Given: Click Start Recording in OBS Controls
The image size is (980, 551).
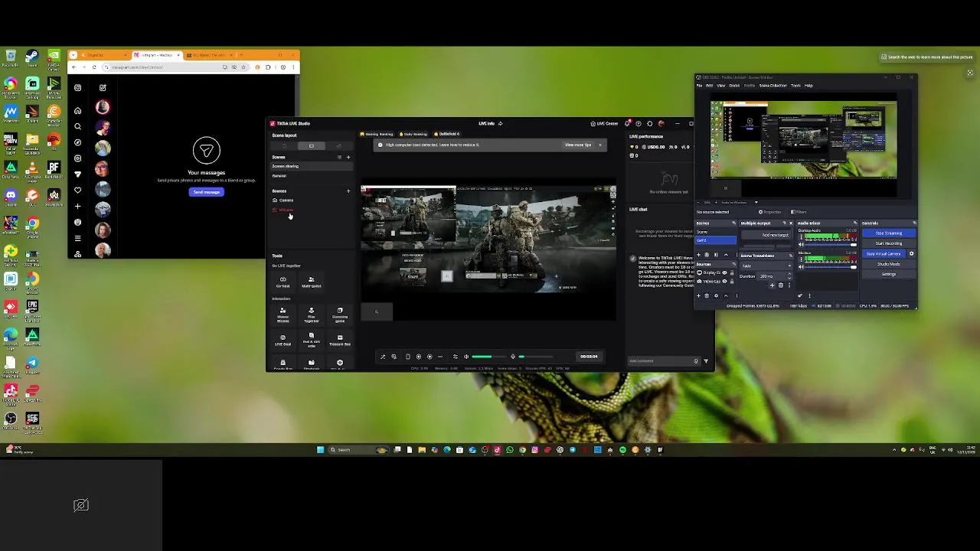Looking at the screenshot, I should click(889, 243).
